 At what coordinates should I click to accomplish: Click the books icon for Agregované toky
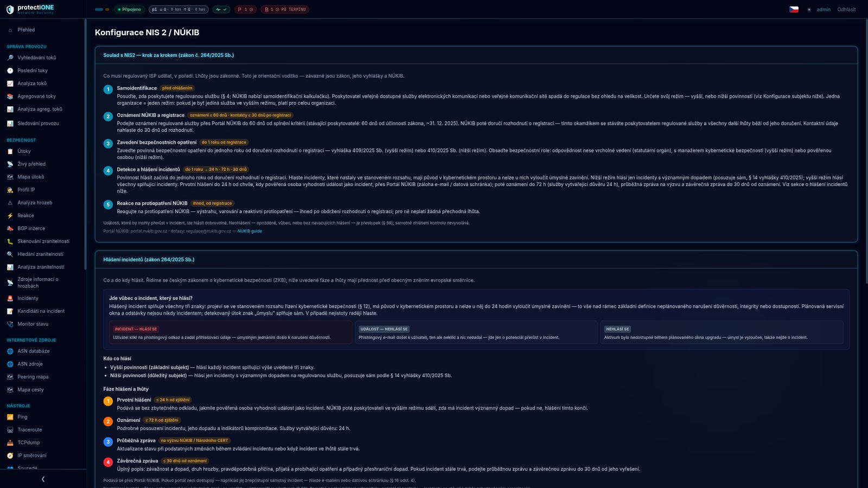(10, 97)
